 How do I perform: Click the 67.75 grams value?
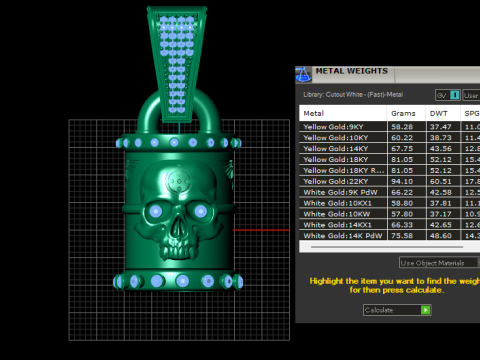pyautogui.click(x=402, y=149)
